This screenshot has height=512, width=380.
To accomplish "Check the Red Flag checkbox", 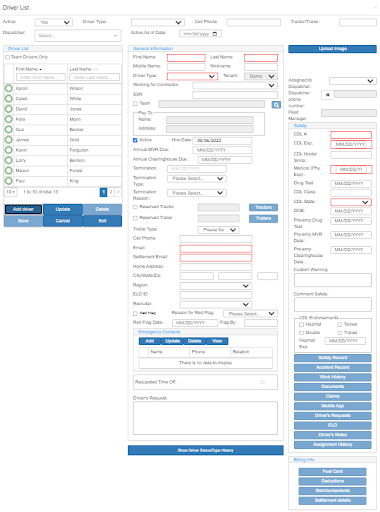I will pos(135,313).
